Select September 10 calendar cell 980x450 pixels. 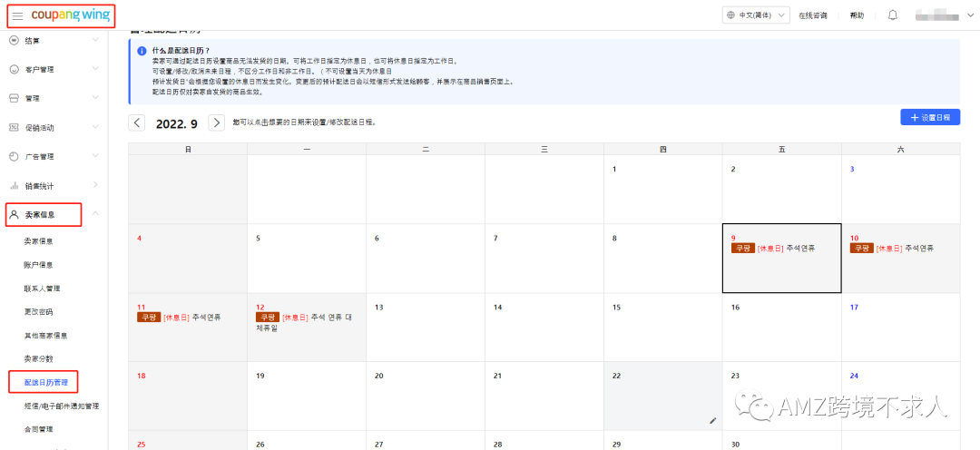point(901,259)
